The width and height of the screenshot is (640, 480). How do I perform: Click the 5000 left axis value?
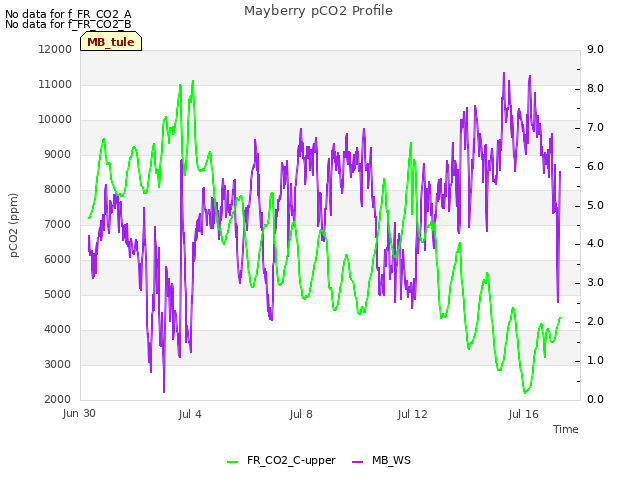coord(58,294)
